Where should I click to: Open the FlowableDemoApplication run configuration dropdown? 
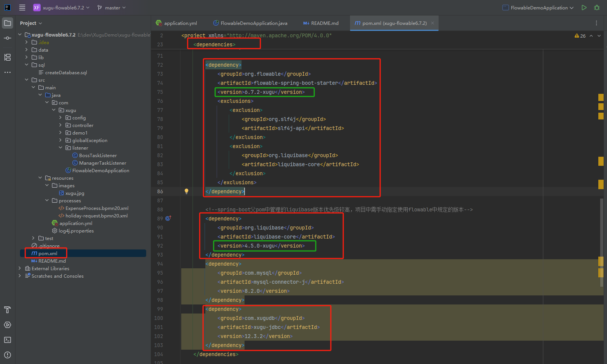click(x=538, y=8)
